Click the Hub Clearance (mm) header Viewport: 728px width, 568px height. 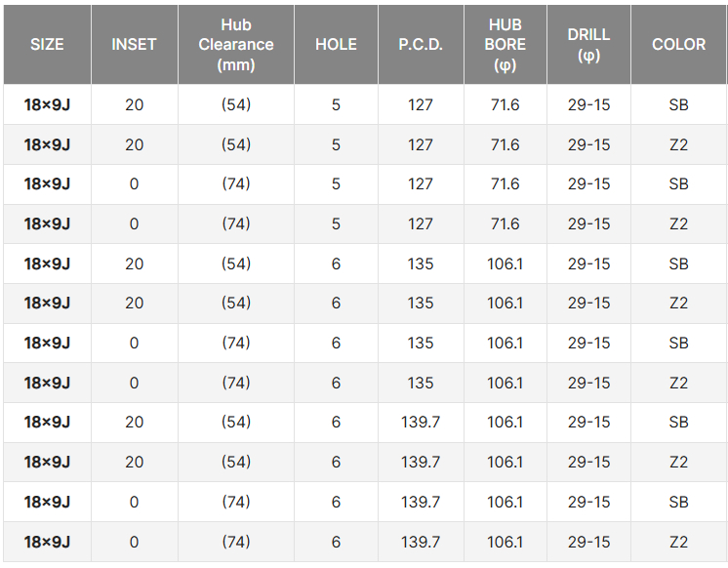(x=236, y=45)
